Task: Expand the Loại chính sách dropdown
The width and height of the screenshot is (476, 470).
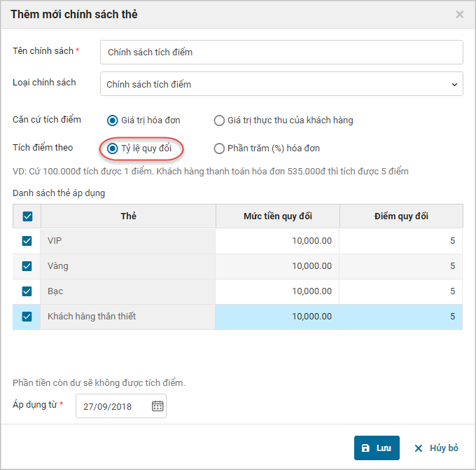Action: pos(281,84)
